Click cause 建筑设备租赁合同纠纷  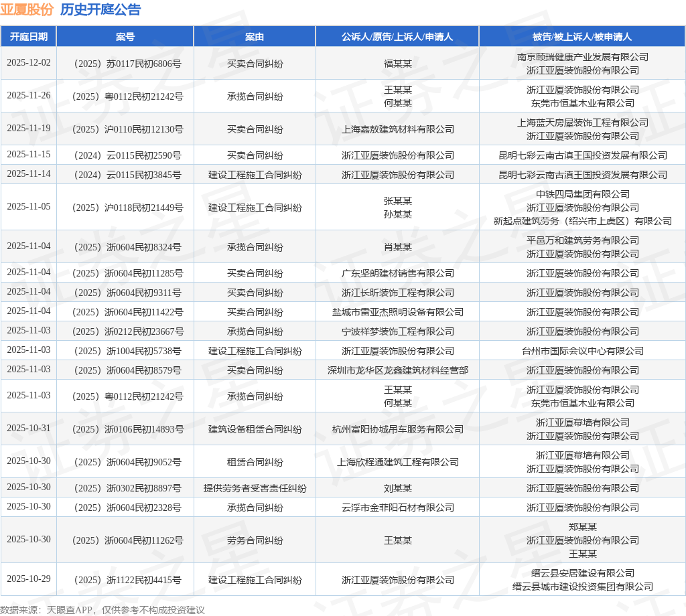pyautogui.click(x=255, y=429)
